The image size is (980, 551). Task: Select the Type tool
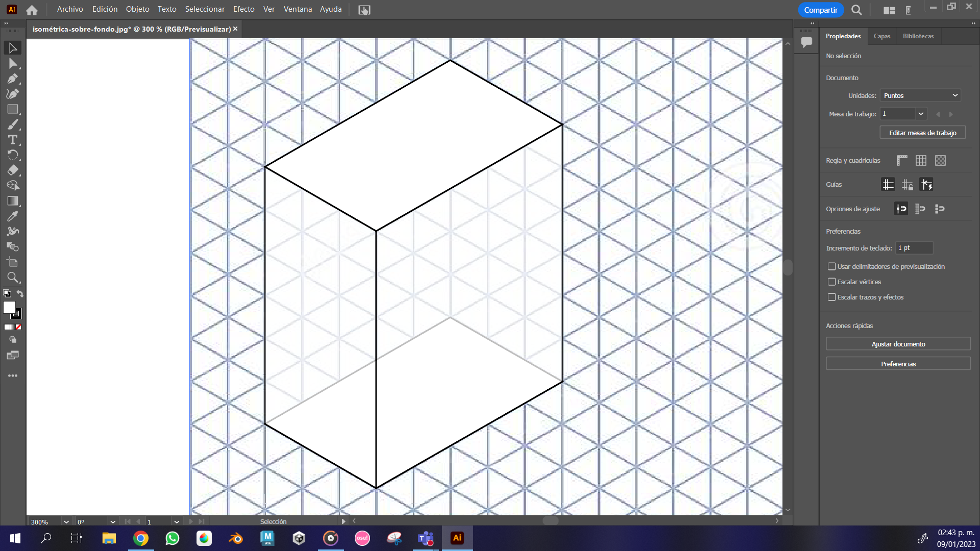[13, 140]
